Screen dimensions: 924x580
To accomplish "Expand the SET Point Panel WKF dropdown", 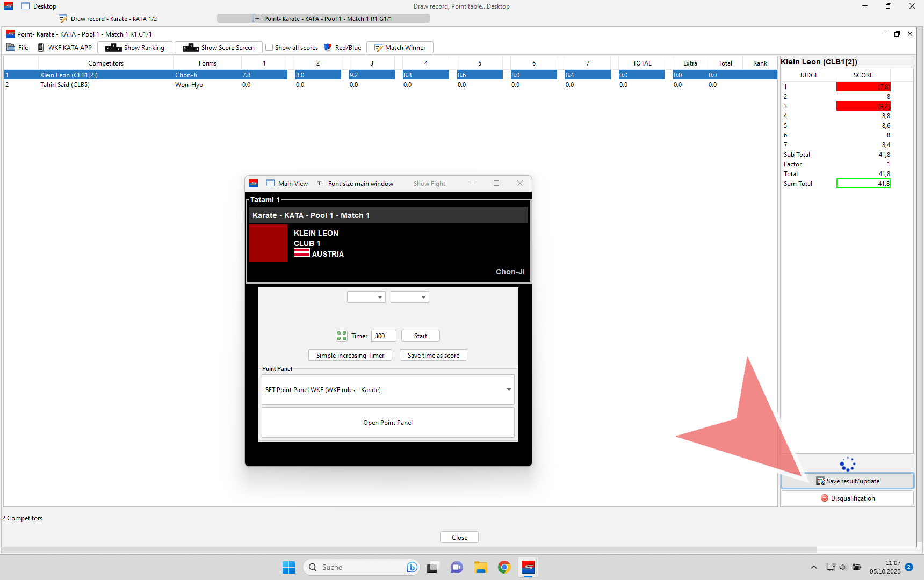I will pos(508,390).
